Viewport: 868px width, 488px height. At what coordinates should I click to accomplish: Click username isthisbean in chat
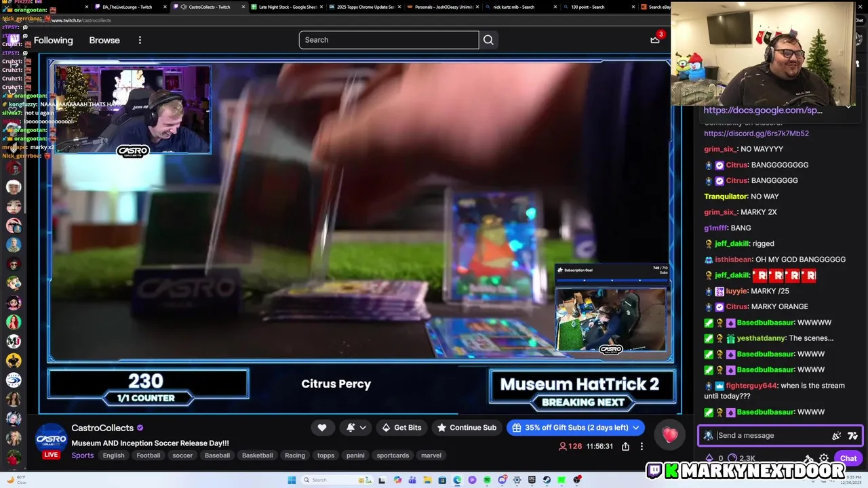point(734,260)
